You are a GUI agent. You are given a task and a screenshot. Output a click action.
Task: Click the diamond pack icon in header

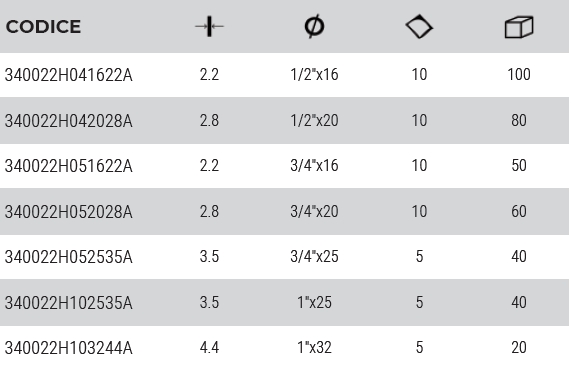coord(419,26)
